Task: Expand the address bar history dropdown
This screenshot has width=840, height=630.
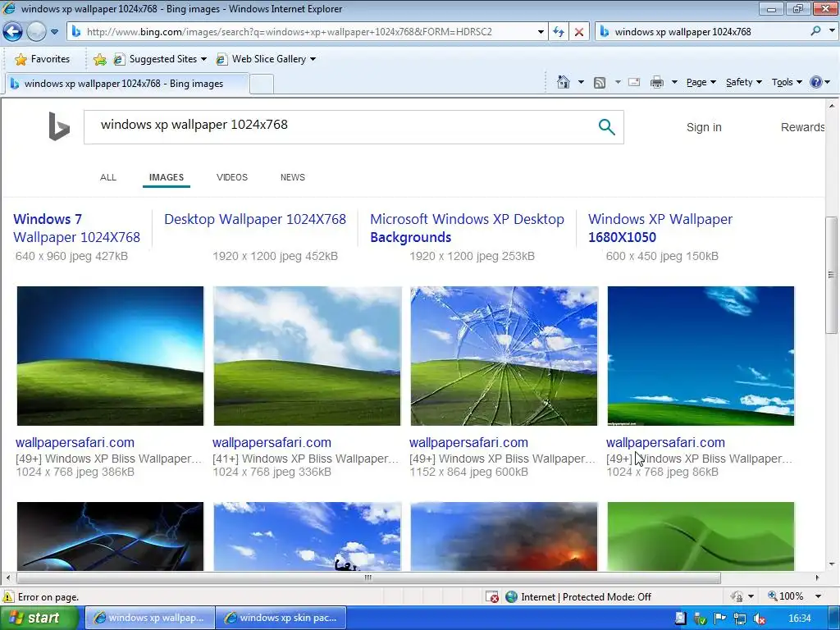Action: tap(541, 32)
